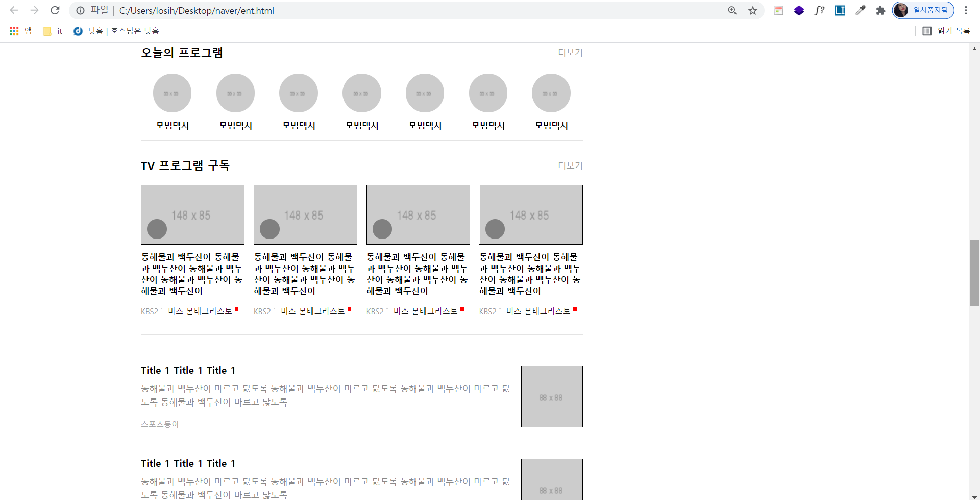
Task: Click the vertical scrollbar thumb
Action: pos(974,273)
